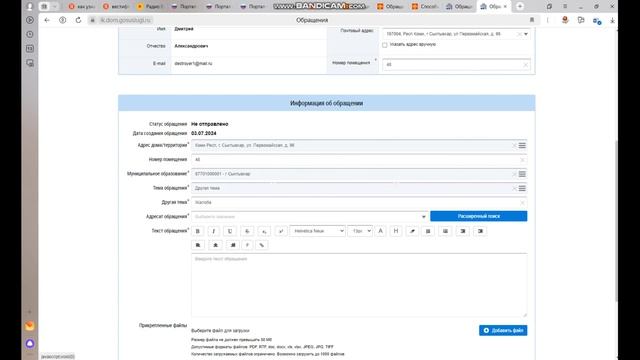This screenshot has height=360, width=640.
Task: Click into the Текст обращения text area
Action: coord(359,285)
